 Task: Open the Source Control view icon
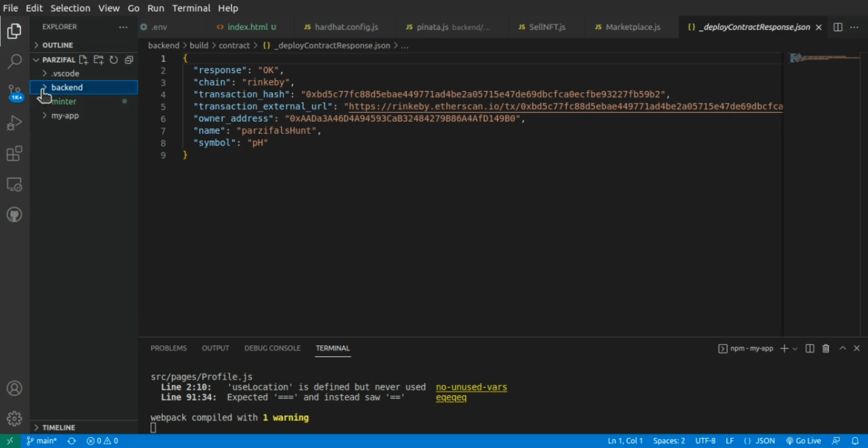(x=15, y=93)
